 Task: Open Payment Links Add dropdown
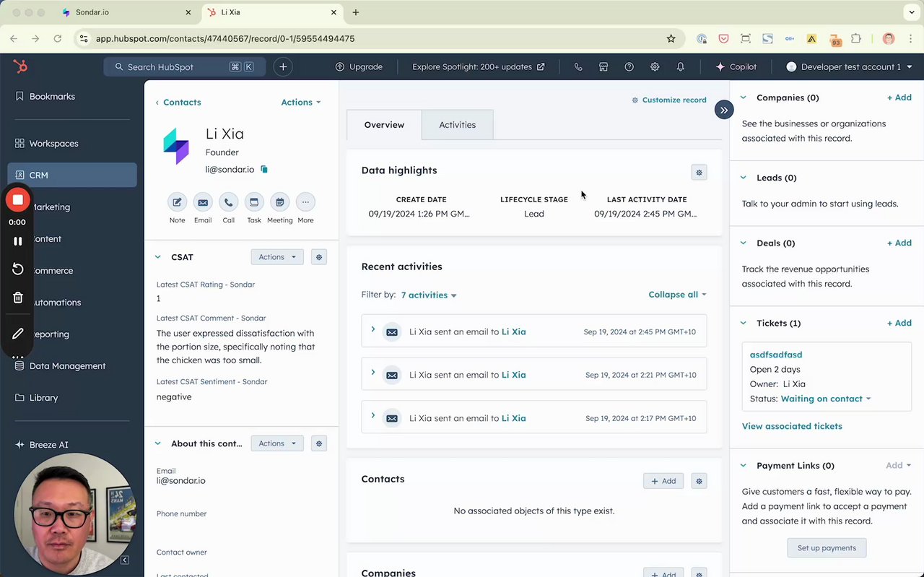pos(899,466)
